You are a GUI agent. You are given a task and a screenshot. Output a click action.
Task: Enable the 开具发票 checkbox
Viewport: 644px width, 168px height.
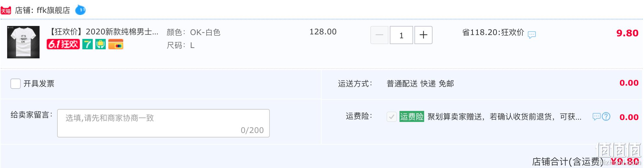(x=16, y=84)
